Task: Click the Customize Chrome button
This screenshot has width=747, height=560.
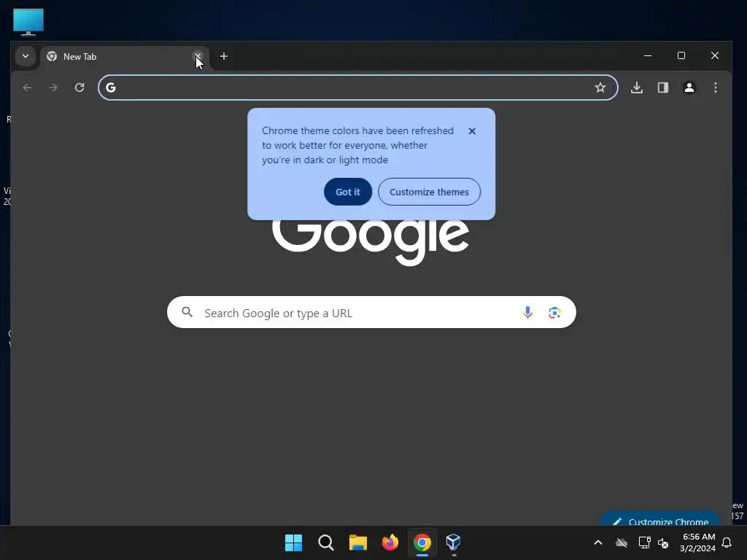Action: click(660, 519)
